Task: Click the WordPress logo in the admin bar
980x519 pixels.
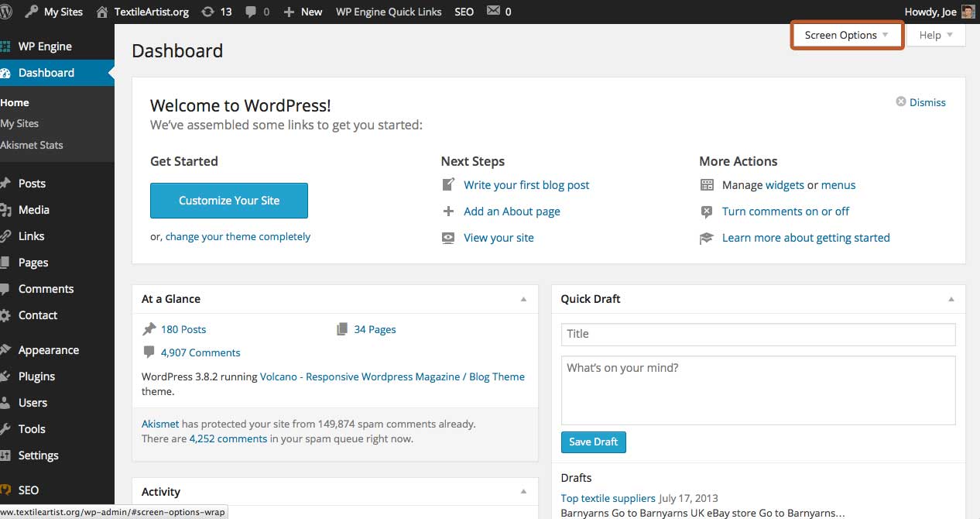Action: click(x=6, y=12)
